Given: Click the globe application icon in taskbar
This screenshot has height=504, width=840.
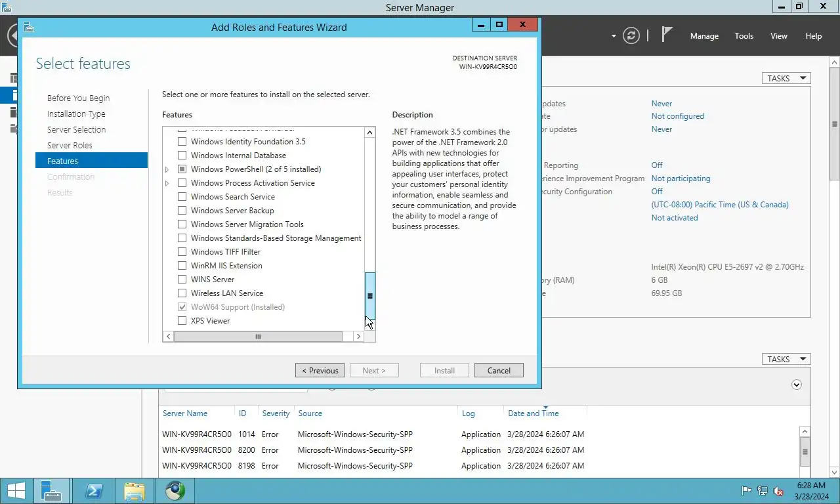Looking at the screenshot, I should [175, 491].
